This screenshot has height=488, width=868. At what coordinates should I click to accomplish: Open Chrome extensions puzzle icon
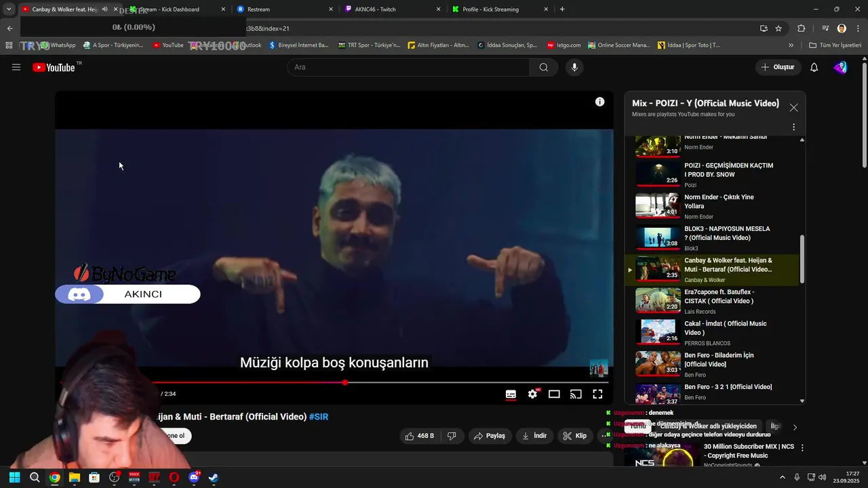(x=801, y=28)
